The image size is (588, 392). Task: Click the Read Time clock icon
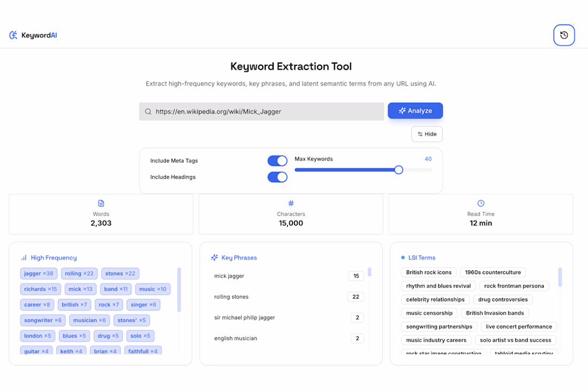tap(481, 203)
